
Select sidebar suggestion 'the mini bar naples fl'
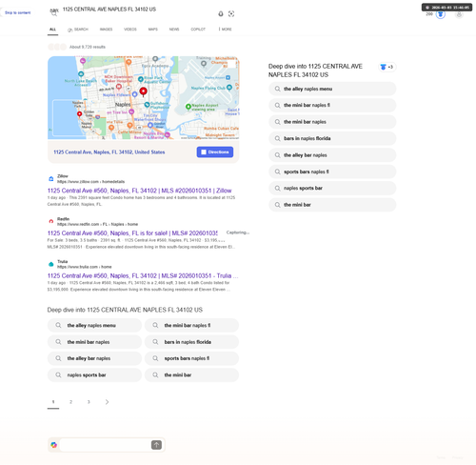click(332, 105)
